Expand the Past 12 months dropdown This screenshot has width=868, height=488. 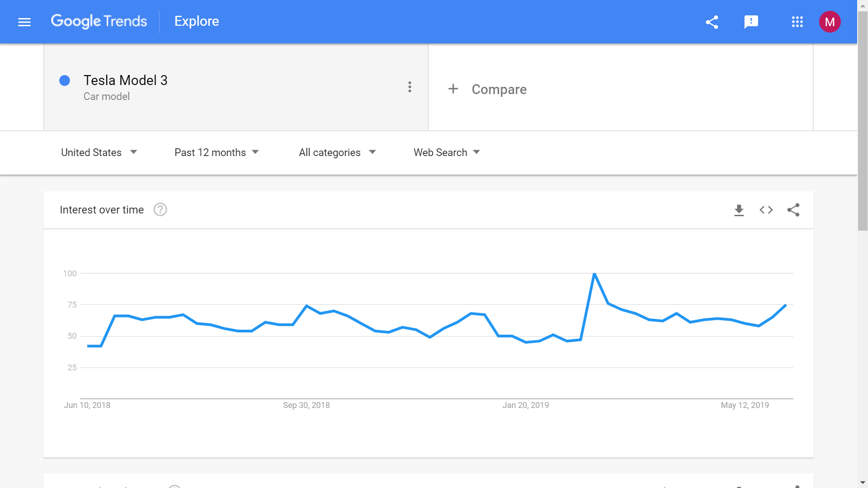tap(217, 152)
